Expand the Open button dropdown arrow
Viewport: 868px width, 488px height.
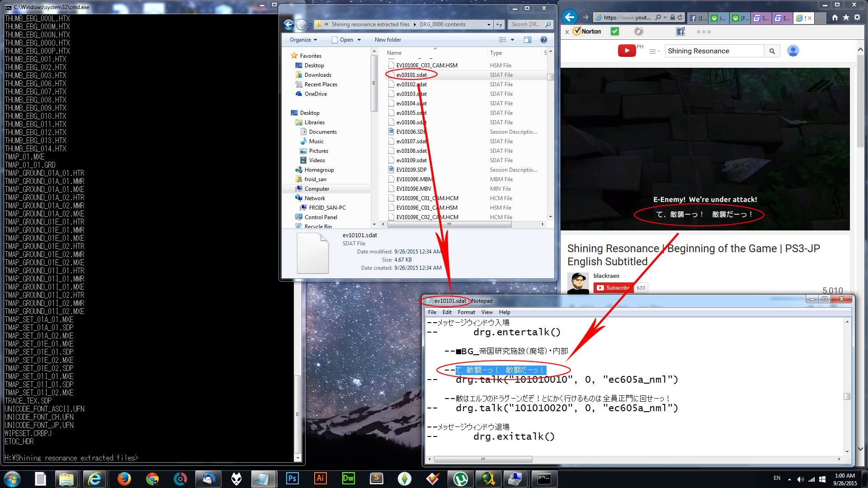(359, 40)
